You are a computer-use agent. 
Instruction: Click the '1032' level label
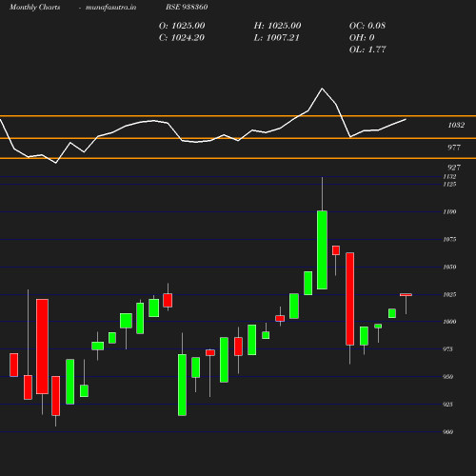coord(456,125)
